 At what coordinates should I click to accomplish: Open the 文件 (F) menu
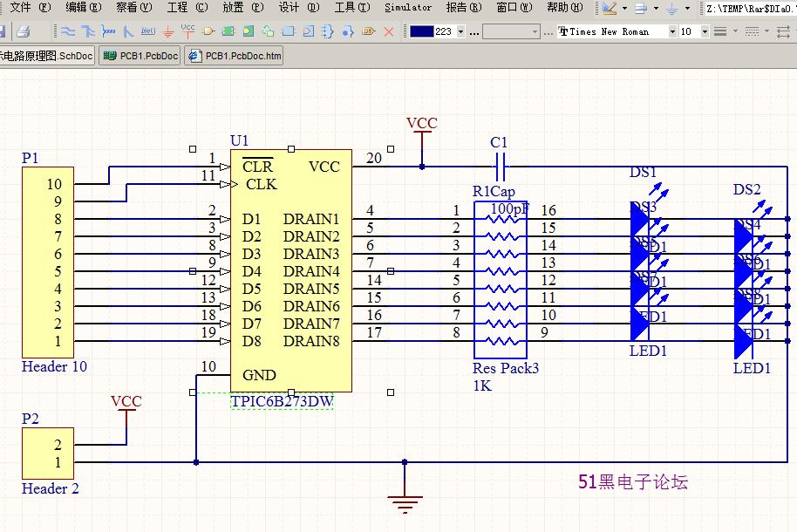(x=30, y=8)
